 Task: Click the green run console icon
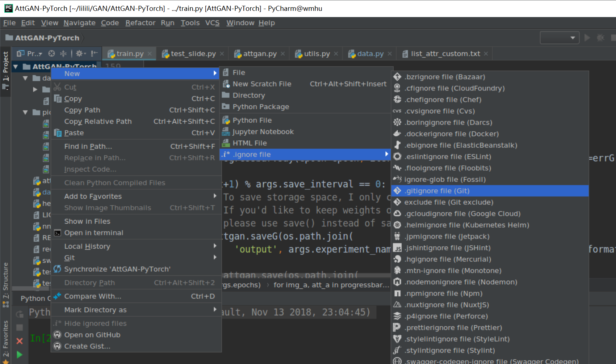pyautogui.click(x=20, y=355)
